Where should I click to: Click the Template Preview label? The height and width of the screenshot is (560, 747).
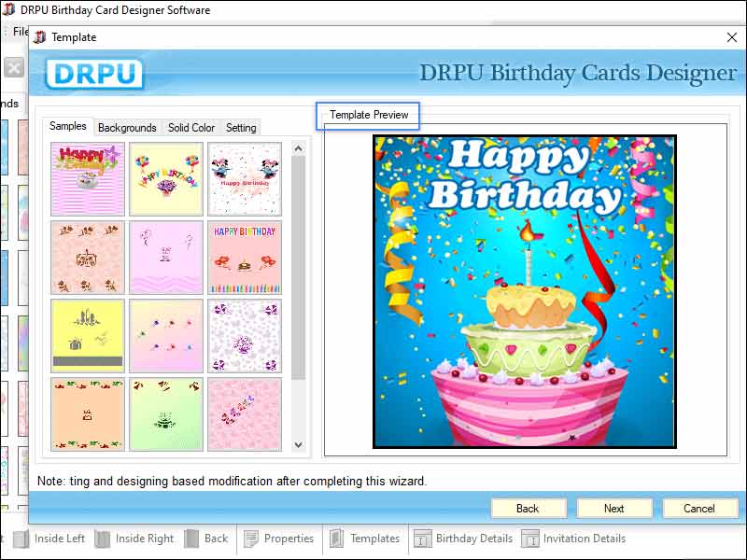click(x=368, y=115)
